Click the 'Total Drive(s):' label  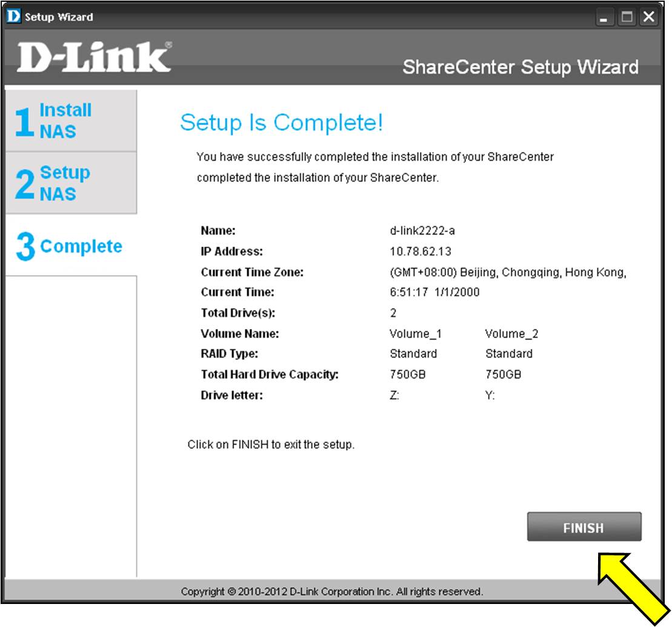pos(238,313)
